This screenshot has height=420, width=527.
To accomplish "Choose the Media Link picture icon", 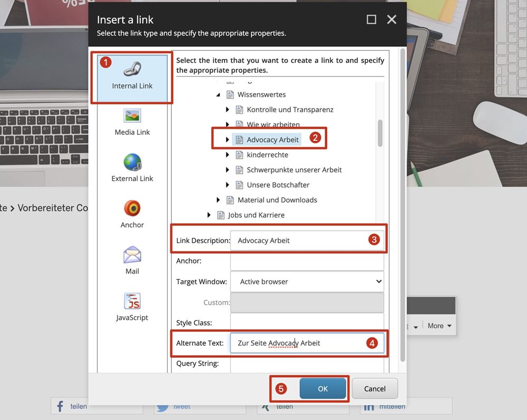I will click(x=132, y=115).
